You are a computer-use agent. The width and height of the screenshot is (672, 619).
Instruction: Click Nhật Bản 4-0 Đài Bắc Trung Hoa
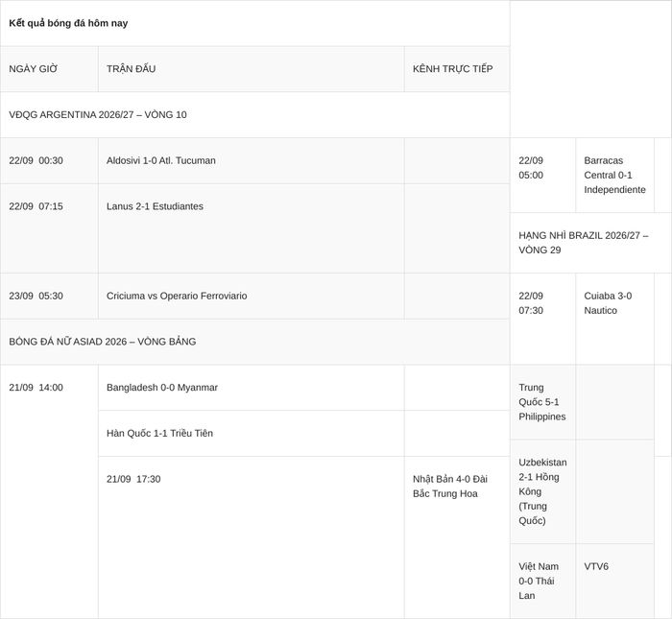pyautogui.click(x=450, y=487)
